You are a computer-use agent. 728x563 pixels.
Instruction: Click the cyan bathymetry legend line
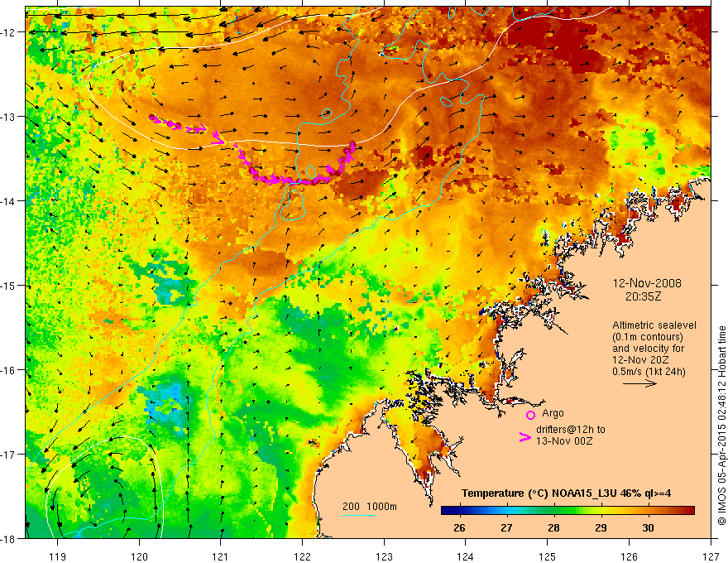tap(359, 515)
